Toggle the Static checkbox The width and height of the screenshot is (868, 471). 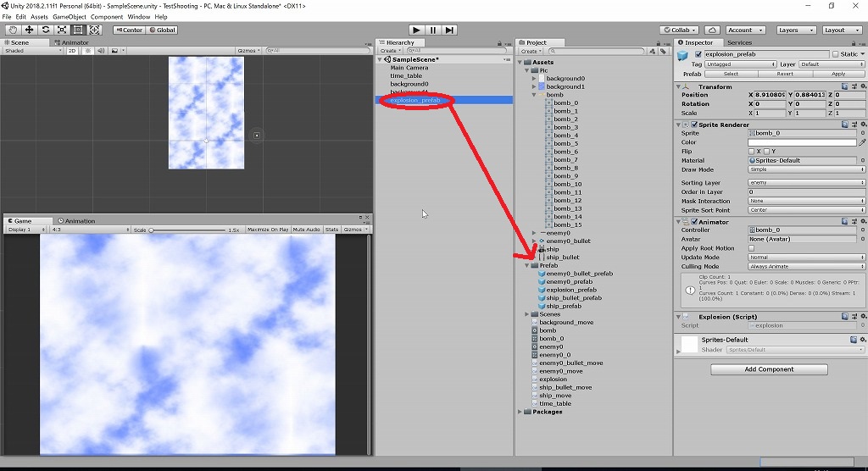pyautogui.click(x=835, y=54)
